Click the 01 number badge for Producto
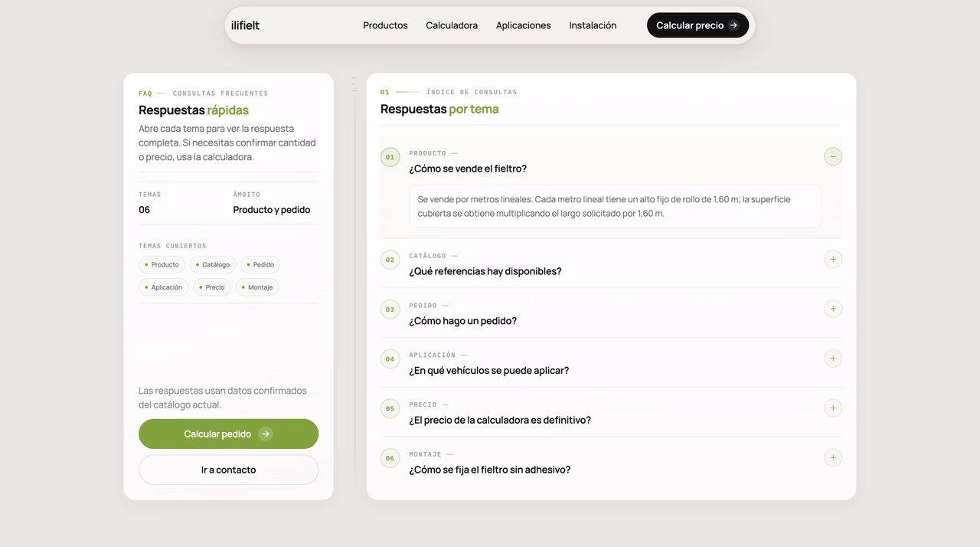The height and width of the screenshot is (547, 980). point(390,157)
